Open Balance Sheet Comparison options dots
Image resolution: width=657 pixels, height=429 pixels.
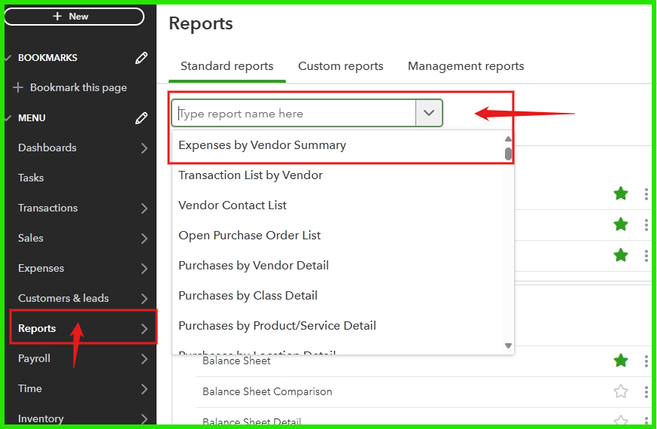coord(647,392)
